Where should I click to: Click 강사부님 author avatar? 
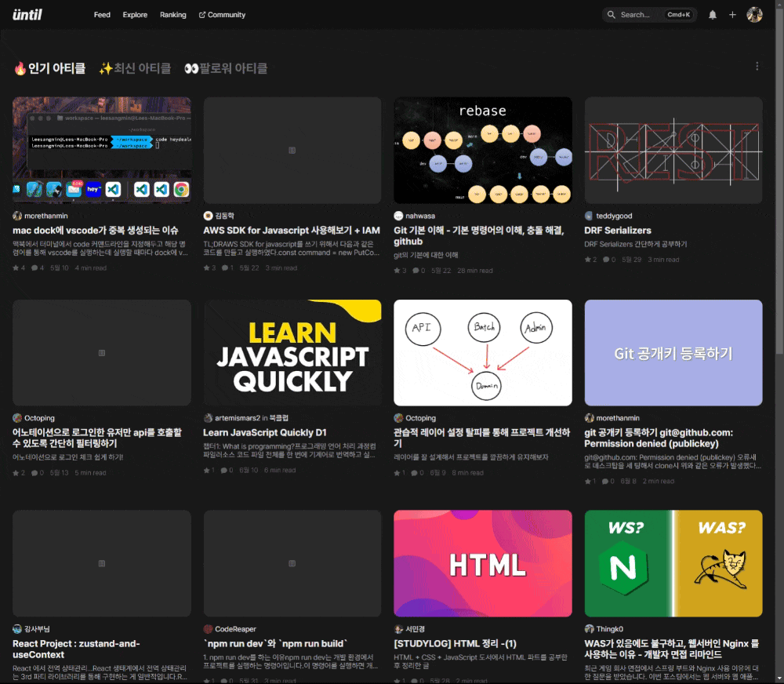[17, 629]
